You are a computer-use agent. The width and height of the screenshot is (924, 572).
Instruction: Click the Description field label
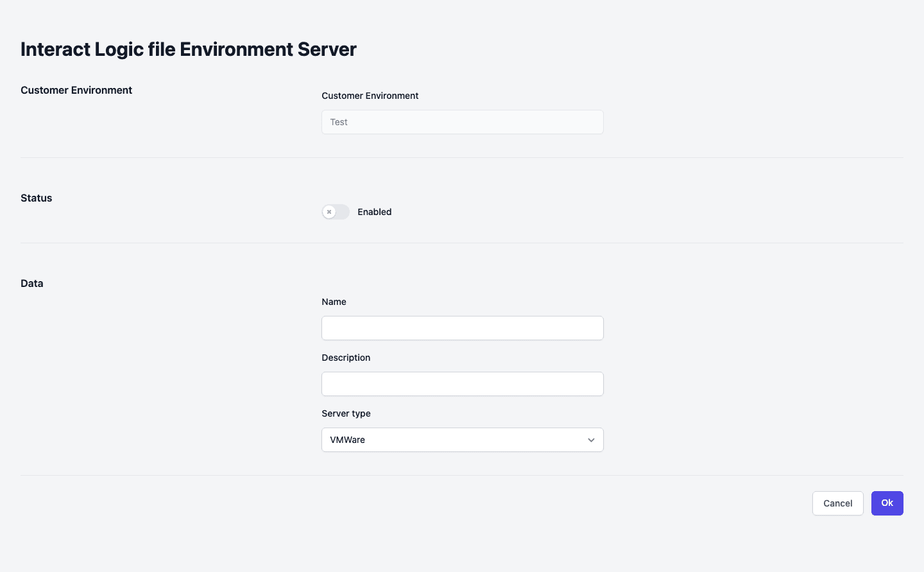click(x=346, y=358)
